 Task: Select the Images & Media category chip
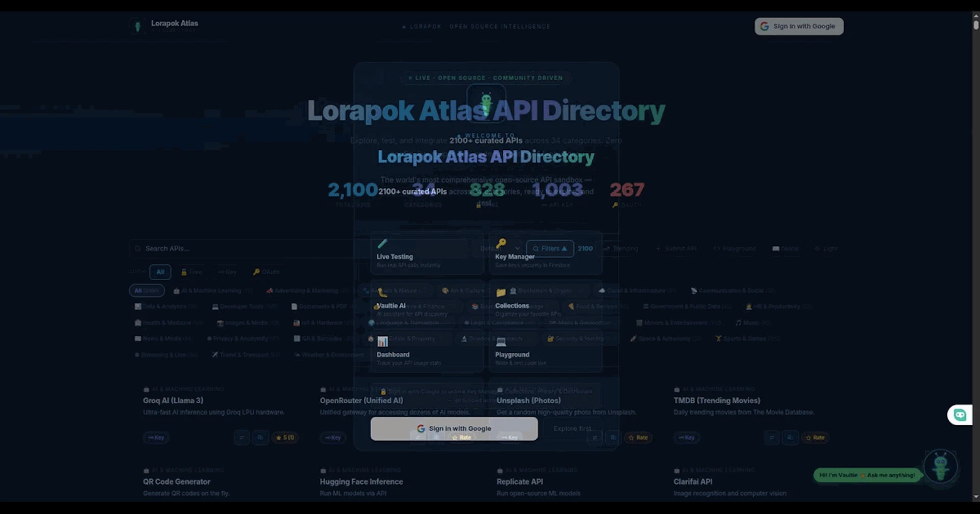tap(248, 322)
